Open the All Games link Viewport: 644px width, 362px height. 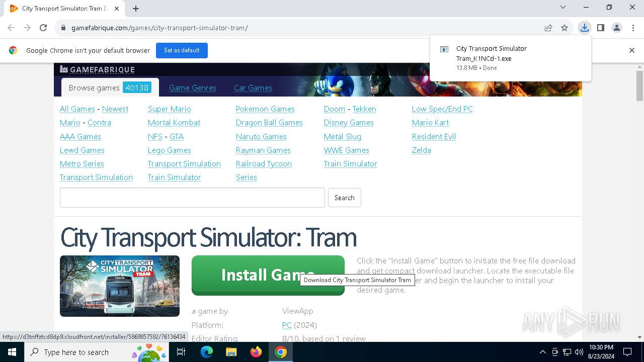[77, 109]
